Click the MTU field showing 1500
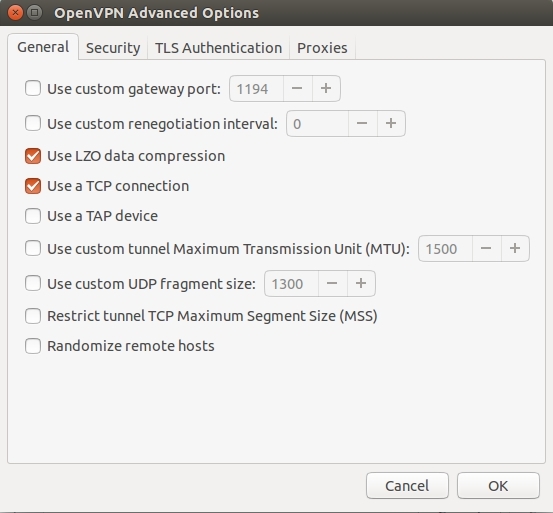Viewport: 553px width, 513px height. pyautogui.click(x=445, y=249)
